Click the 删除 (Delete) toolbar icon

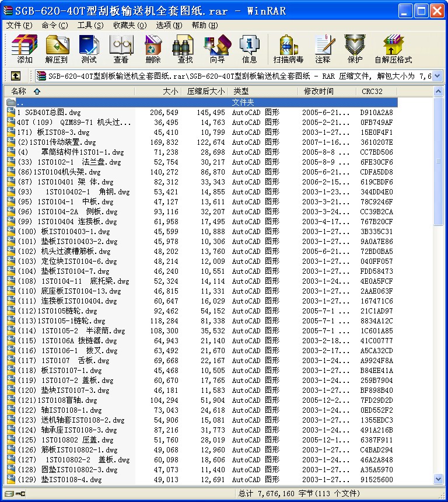tap(153, 49)
